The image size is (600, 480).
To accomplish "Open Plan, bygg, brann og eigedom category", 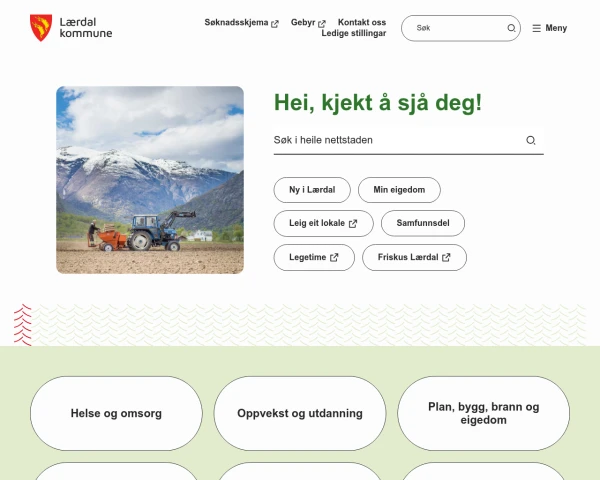I will click(484, 413).
